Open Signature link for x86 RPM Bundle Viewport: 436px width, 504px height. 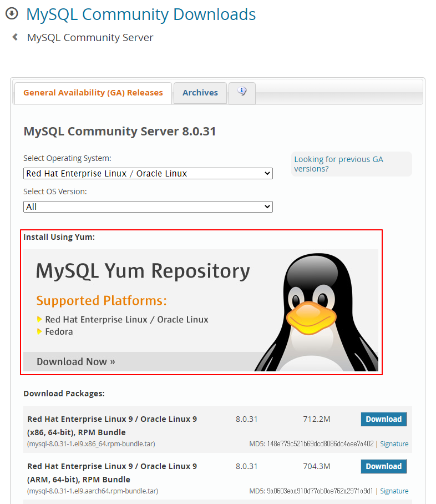pyautogui.click(x=394, y=444)
